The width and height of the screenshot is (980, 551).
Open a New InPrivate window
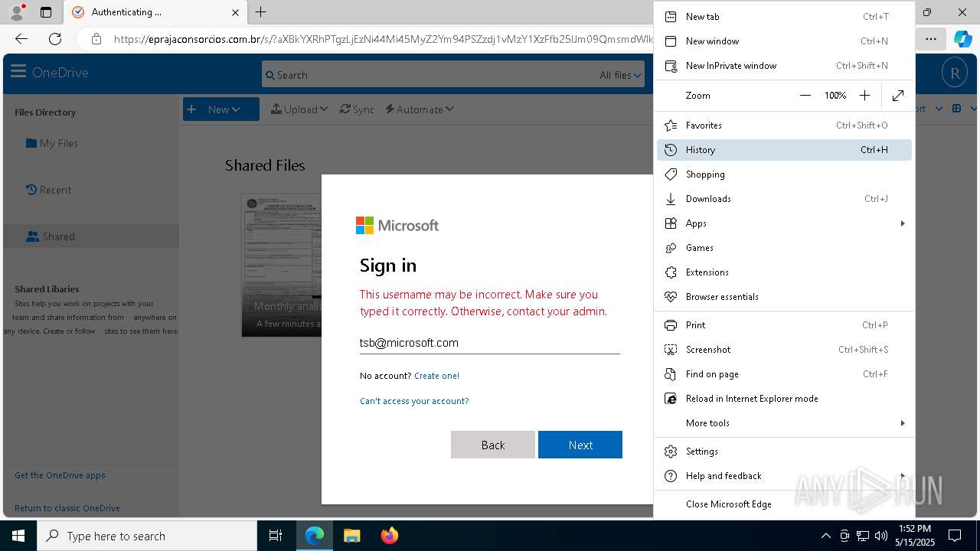tap(784, 66)
